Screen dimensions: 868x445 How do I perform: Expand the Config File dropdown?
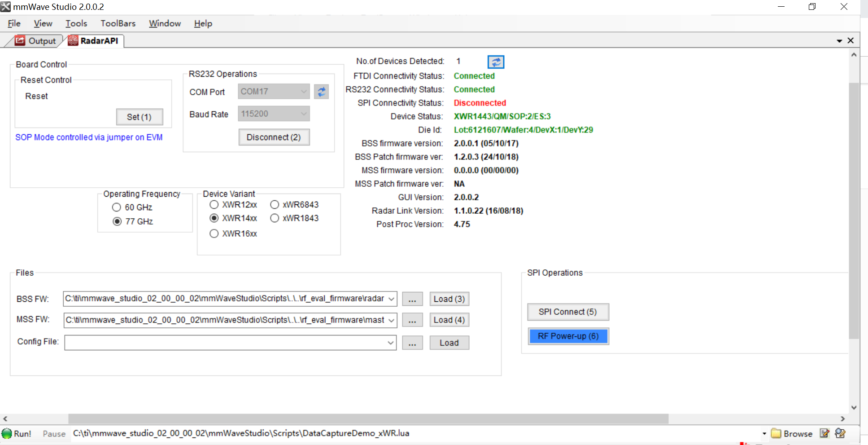click(391, 343)
